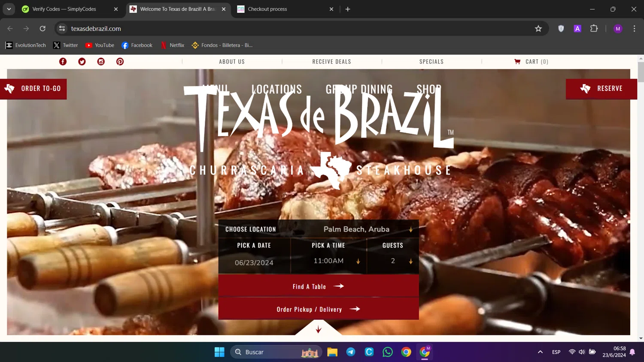Open Chrome's three-dot menu
This screenshot has height=362, width=644.
pos(634,29)
